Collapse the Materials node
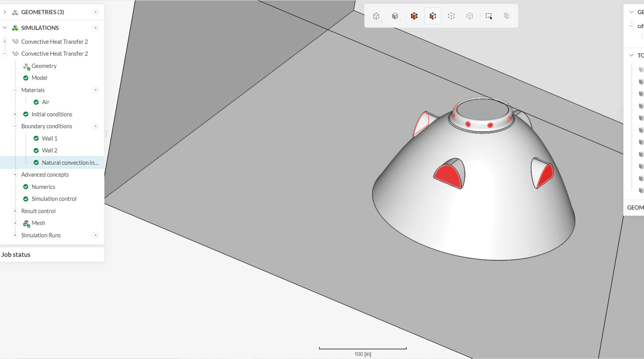The width and height of the screenshot is (644, 359). pyautogui.click(x=15, y=90)
